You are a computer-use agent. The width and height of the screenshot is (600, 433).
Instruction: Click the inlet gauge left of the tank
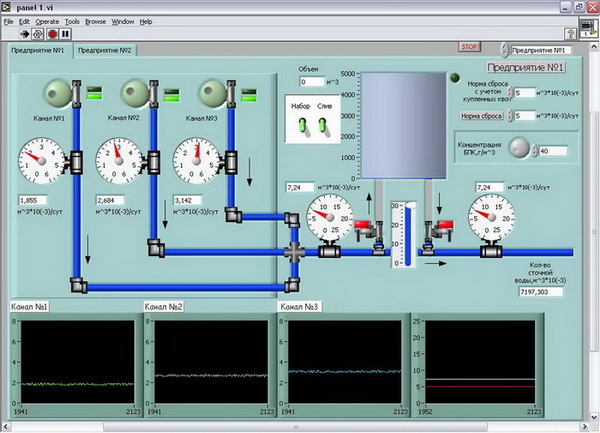329,218
